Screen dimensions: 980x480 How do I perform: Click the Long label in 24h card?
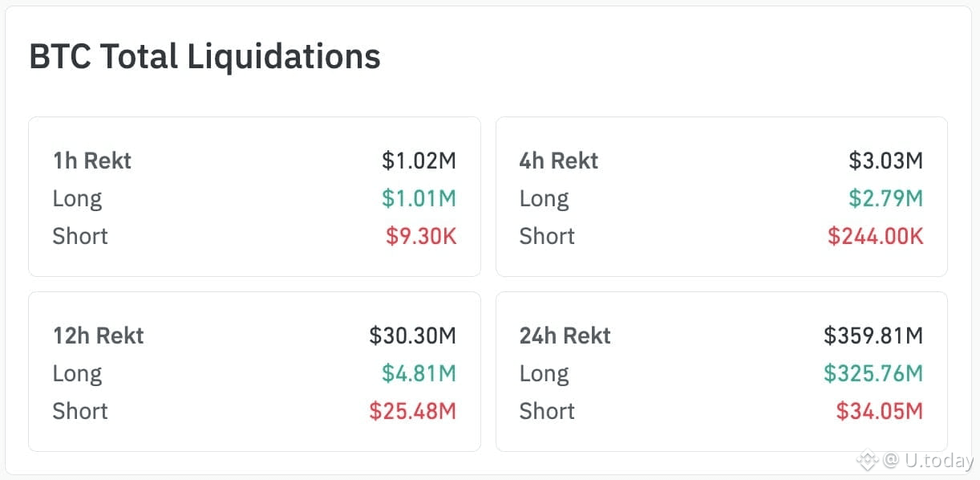(544, 373)
